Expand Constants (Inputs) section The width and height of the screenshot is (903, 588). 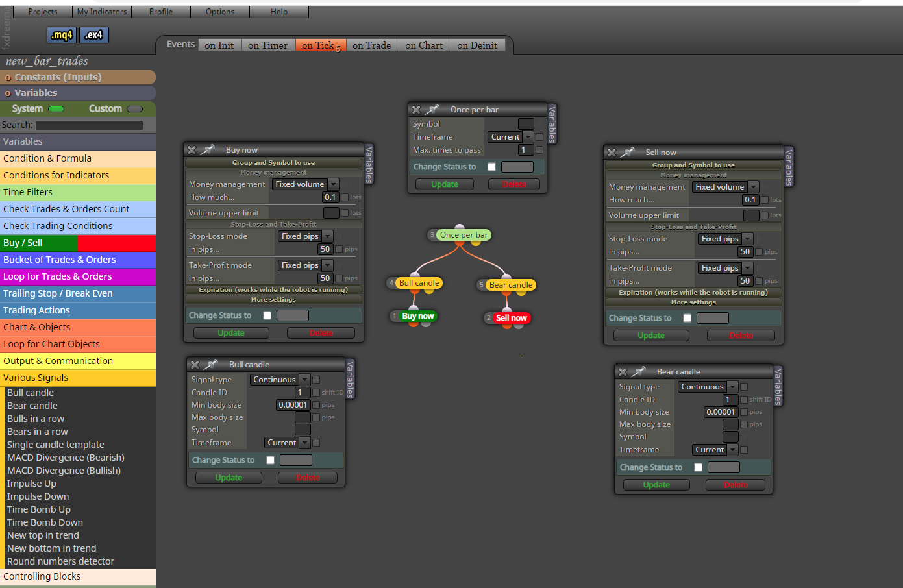[78, 77]
